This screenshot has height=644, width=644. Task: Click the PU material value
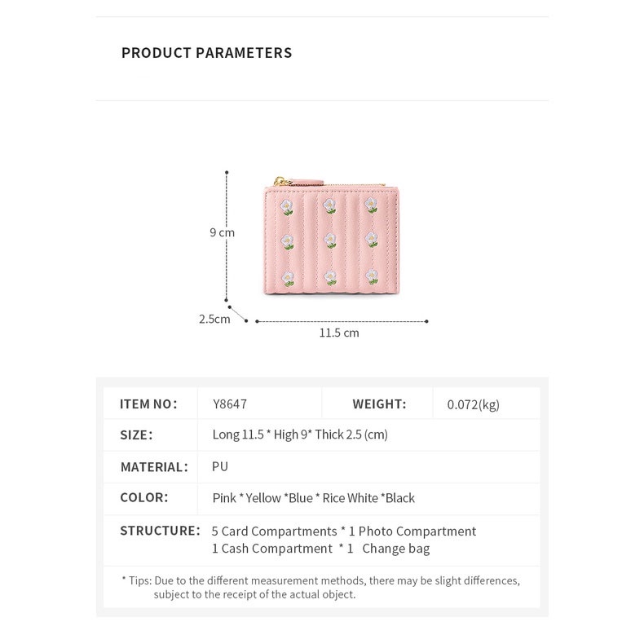pos(220,466)
